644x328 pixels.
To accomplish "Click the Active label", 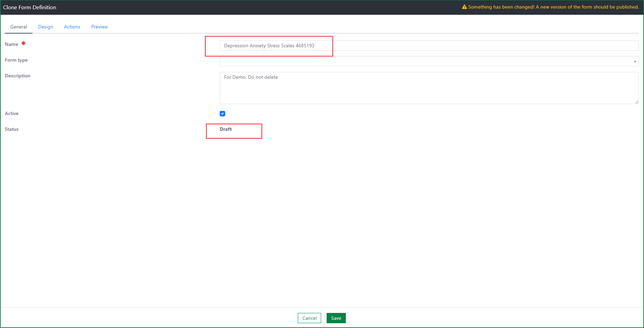I will click(x=12, y=113).
